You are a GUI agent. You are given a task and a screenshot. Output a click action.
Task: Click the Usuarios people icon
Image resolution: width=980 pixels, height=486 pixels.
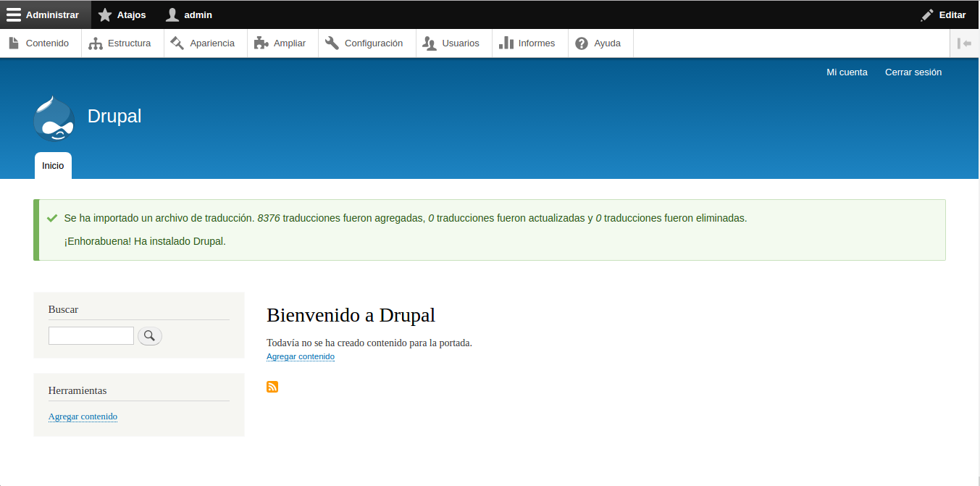click(430, 43)
